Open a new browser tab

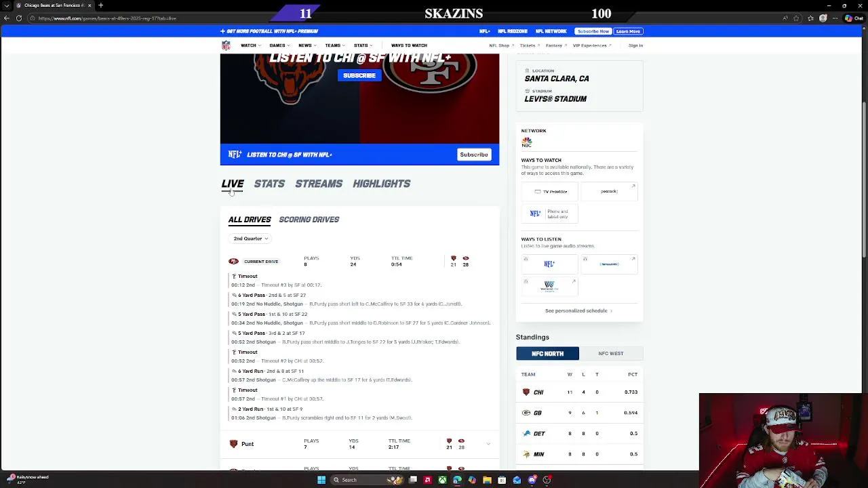pyautogui.click(x=100, y=5)
